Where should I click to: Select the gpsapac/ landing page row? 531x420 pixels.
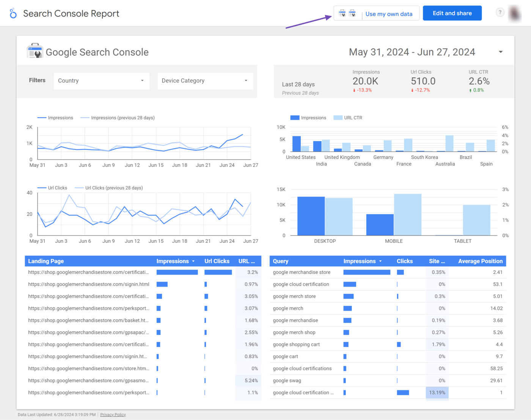click(x=143, y=332)
